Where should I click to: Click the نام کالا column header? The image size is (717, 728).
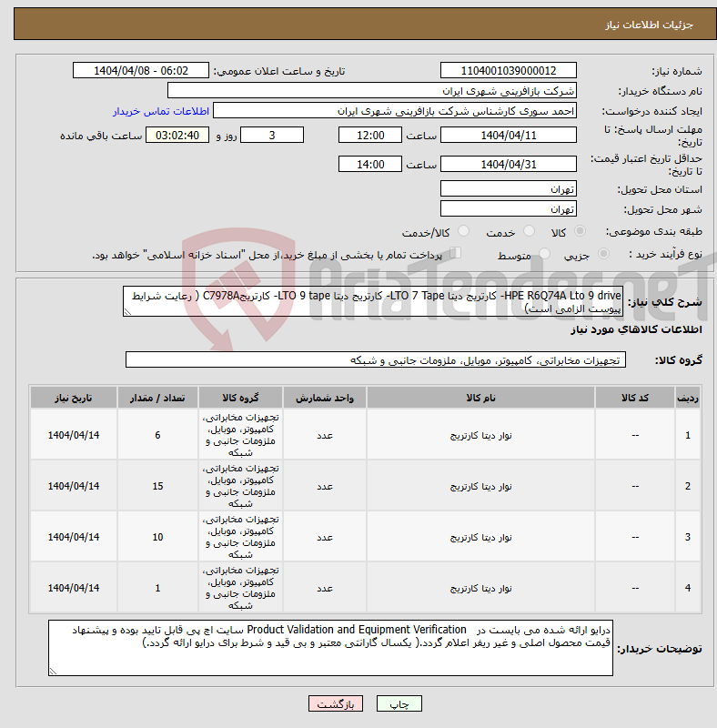pos(480,398)
